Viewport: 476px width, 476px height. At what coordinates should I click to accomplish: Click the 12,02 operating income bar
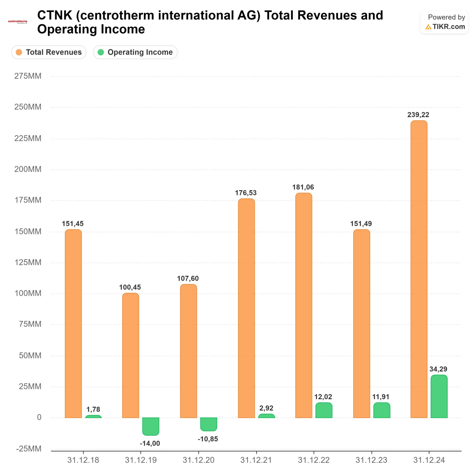[324, 410]
